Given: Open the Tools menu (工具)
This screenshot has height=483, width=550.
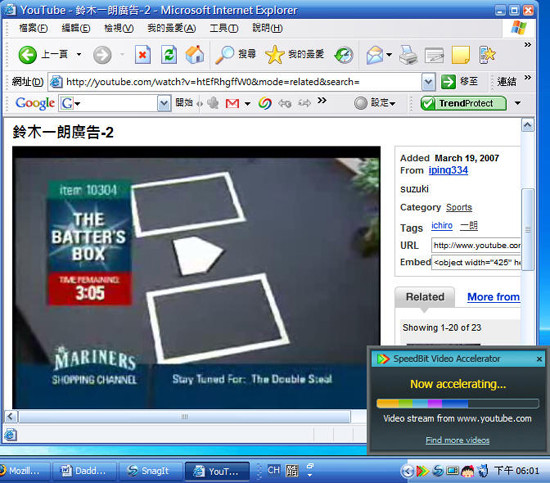Looking at the screenshot, I should coord(224,28).
